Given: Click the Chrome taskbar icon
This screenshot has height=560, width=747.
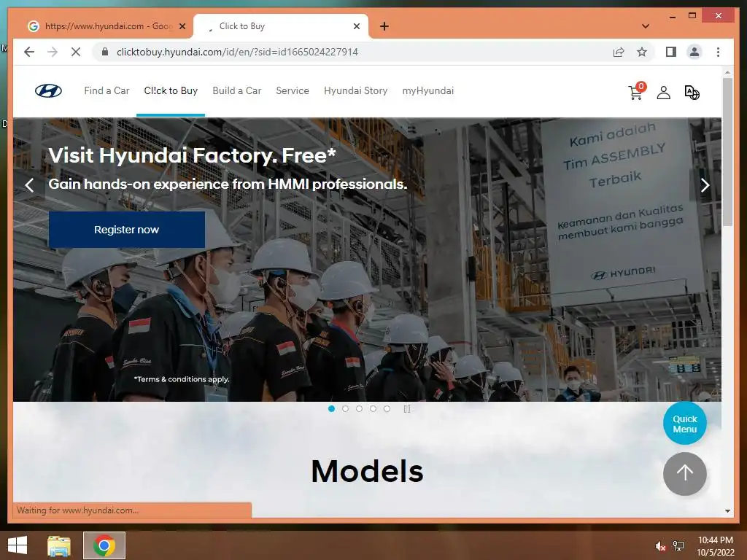Looking at the screenshot, I should (x=104, y=545).
